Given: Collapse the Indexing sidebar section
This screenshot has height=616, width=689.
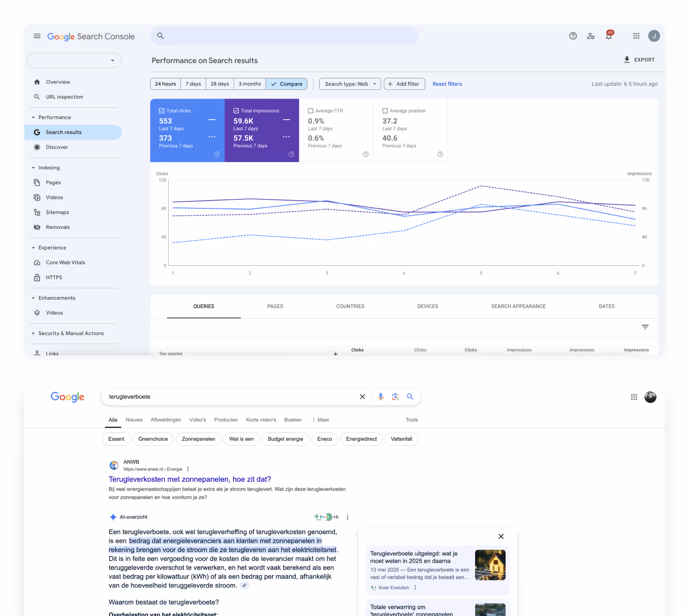Looking at the screenshot, I should click(x=34, y=168).
